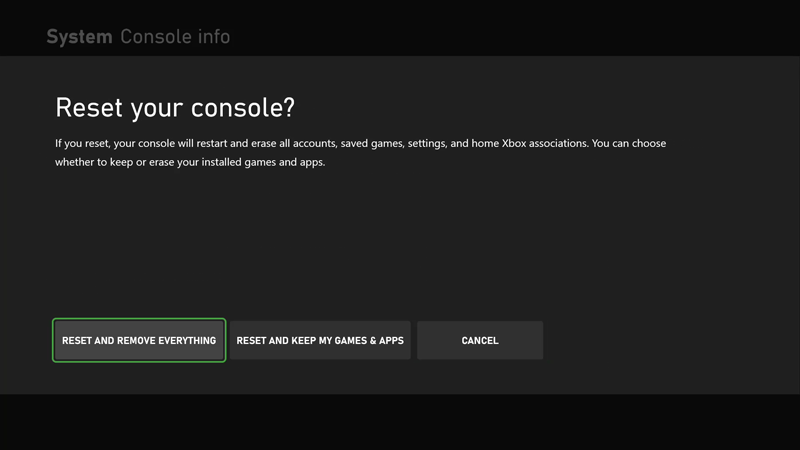Click 'saved games' in the warning text
The image size is (800, 450).
tap(371, 144)
